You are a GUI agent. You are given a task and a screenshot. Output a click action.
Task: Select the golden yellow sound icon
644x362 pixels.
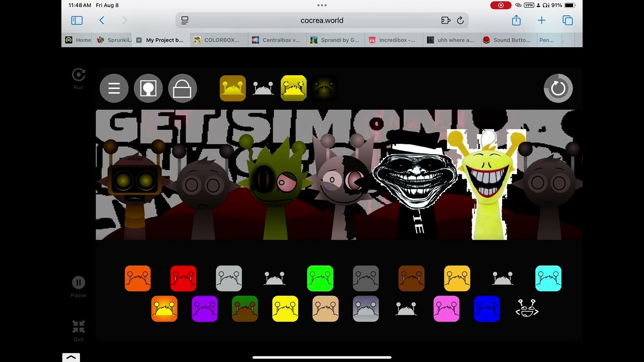(x=457, y=279)
